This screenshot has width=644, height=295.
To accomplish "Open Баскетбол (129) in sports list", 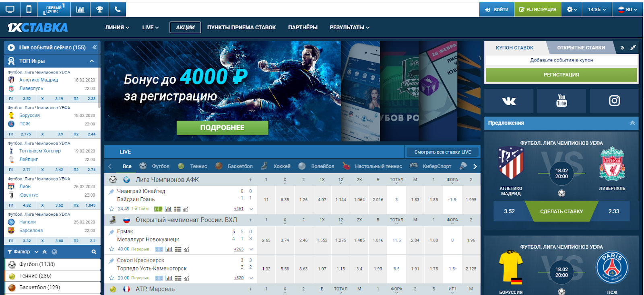I will point(52,287).
